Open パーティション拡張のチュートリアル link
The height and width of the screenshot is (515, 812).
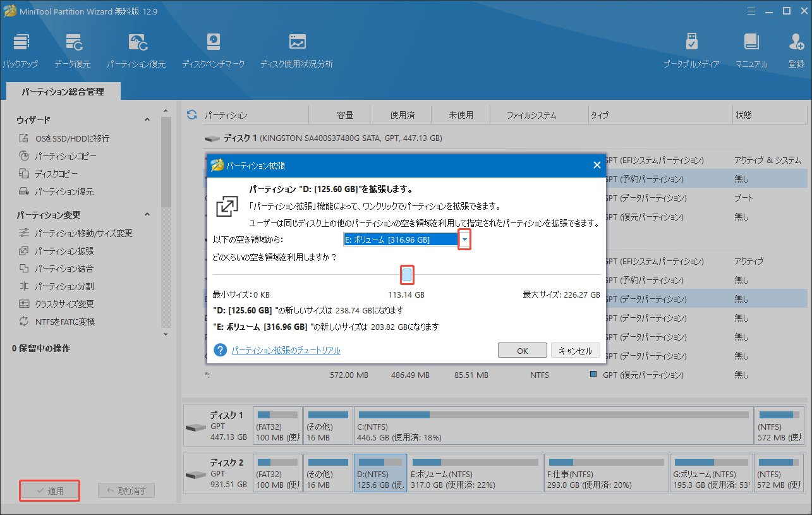[286, 350]
